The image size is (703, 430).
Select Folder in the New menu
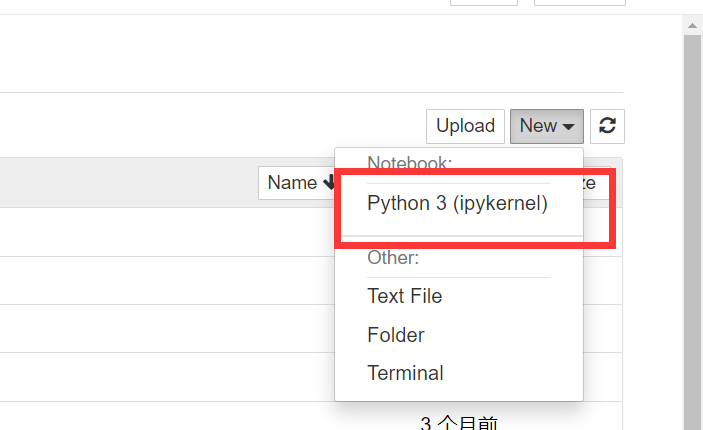(x=395, y=335)
